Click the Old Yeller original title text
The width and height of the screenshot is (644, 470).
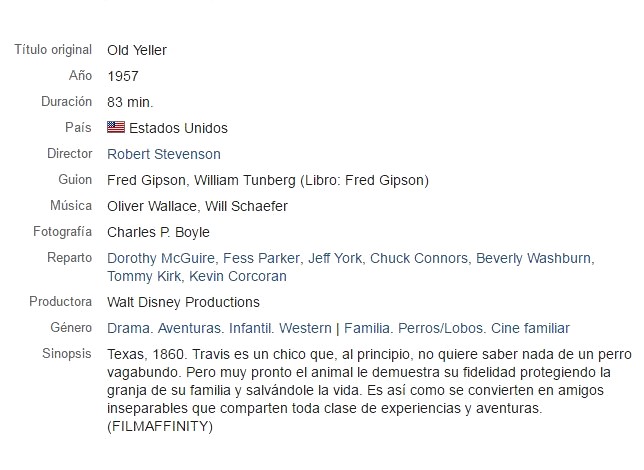coord(137,50)
